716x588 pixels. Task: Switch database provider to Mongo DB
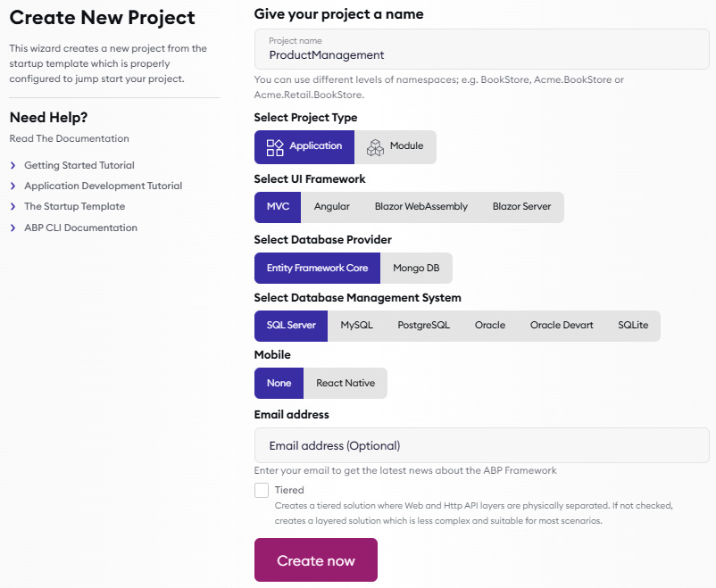point(416,269)
